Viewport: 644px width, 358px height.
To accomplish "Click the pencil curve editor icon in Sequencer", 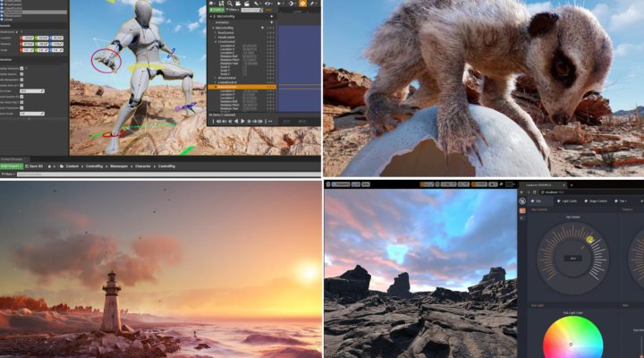I will 313,4.
